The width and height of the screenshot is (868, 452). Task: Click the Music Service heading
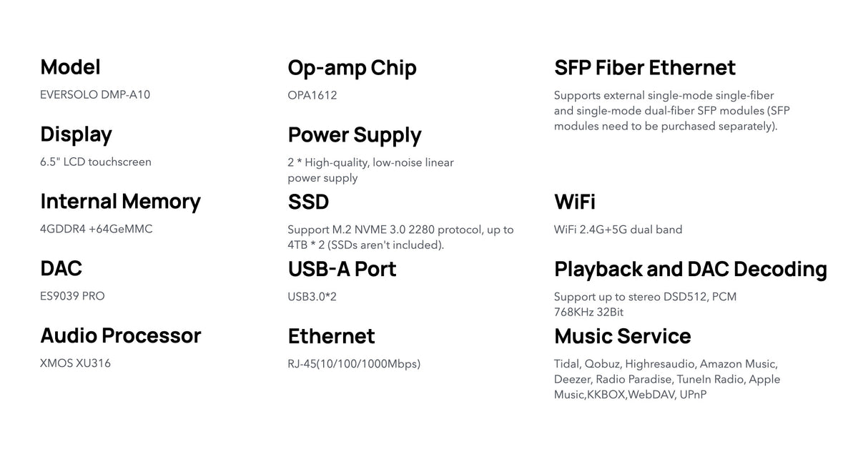622,336
